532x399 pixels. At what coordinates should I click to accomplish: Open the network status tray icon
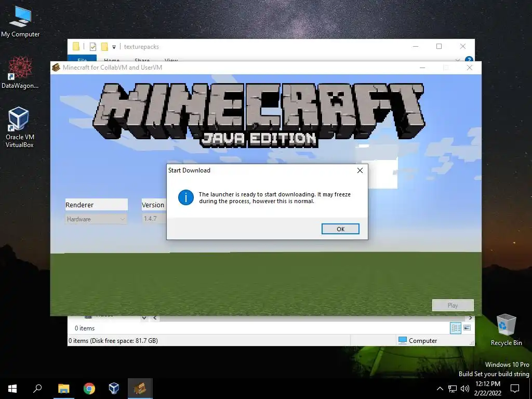click(453, 389)
